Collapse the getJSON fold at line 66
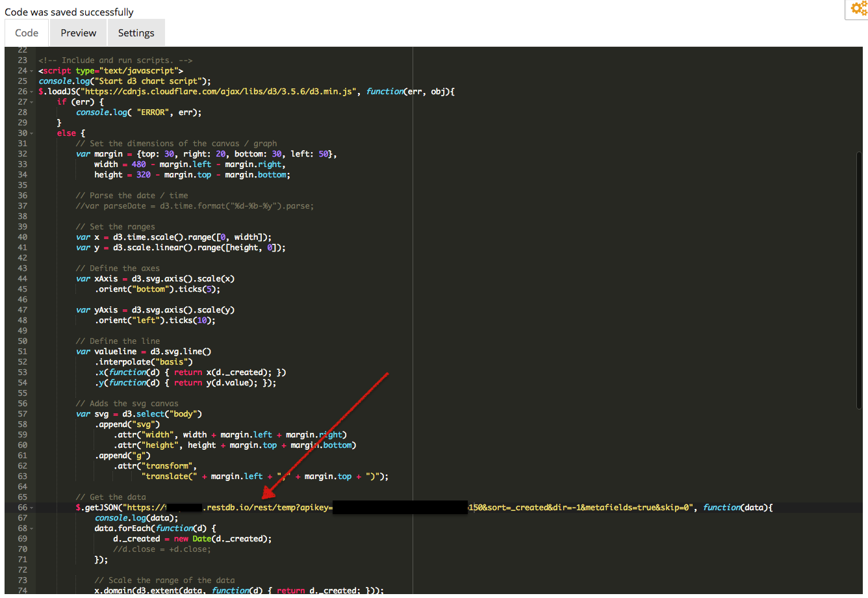 click(32, 508)
